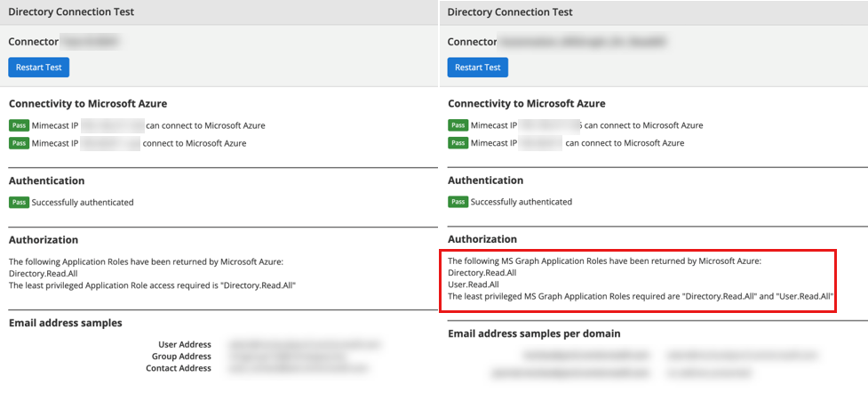Viewport: 868px width, 401px height.
Task: Click the 'Group Address' label
Action: click(x=182, y=357)
